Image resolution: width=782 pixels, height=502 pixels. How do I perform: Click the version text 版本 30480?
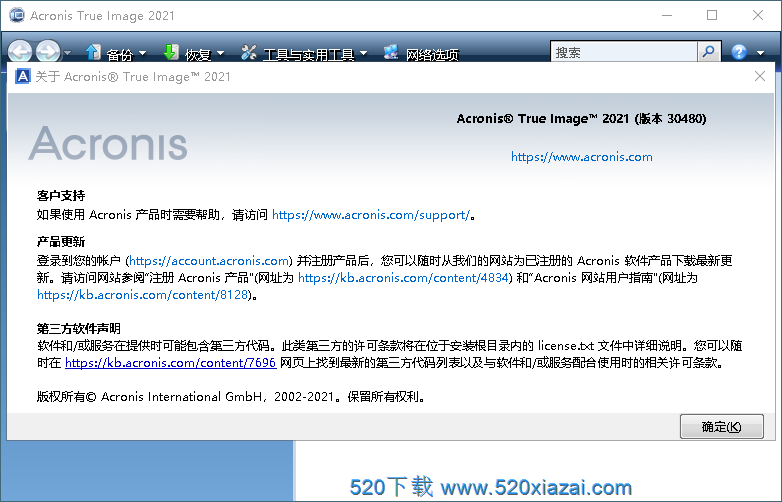[670, 119]
